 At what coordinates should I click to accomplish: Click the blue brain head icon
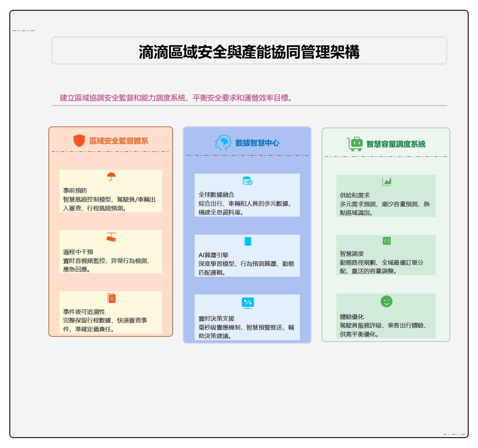(x=223, y=143)
